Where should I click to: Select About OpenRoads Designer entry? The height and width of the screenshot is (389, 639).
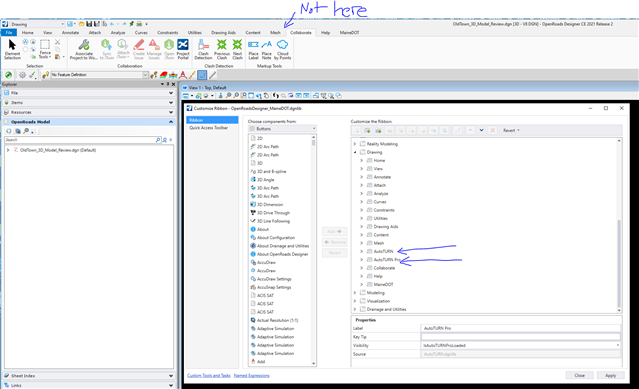pos(280,254)
